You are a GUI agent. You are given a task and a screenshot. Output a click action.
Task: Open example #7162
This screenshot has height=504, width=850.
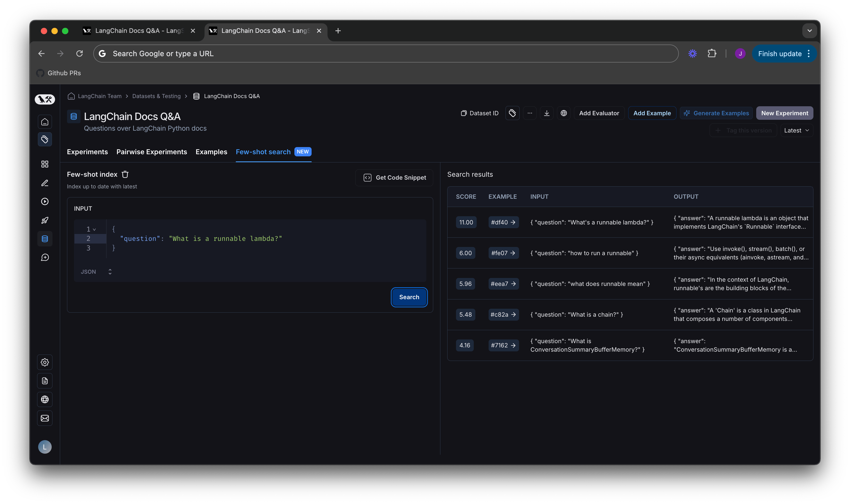click(x=503, y=345)
